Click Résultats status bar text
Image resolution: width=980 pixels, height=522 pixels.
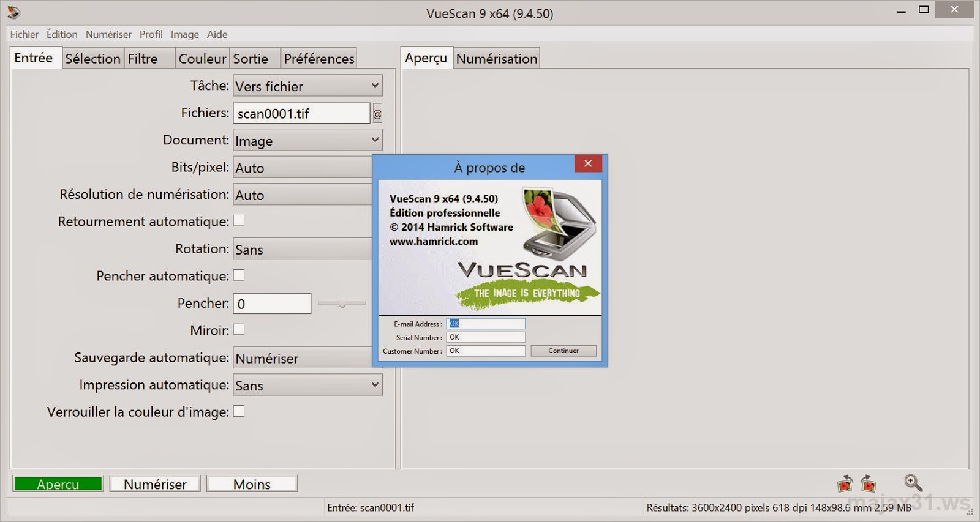point(778,507)
